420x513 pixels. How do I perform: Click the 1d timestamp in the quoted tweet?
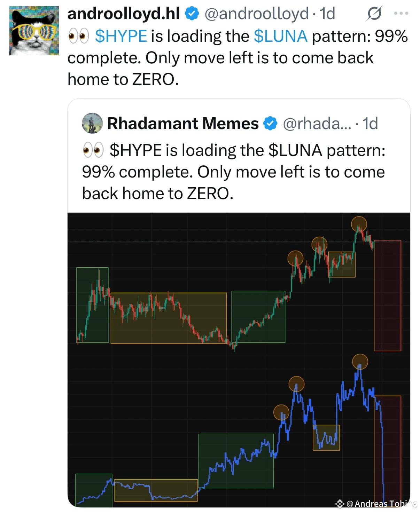pos(370,123)
